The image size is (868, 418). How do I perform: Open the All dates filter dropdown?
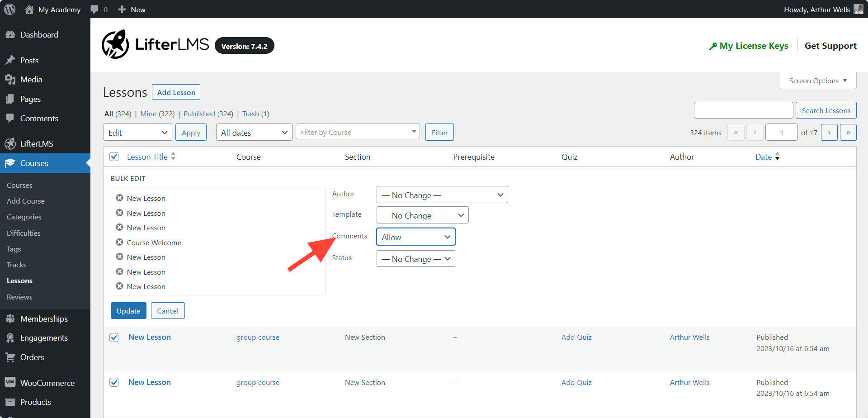[254, 133]
